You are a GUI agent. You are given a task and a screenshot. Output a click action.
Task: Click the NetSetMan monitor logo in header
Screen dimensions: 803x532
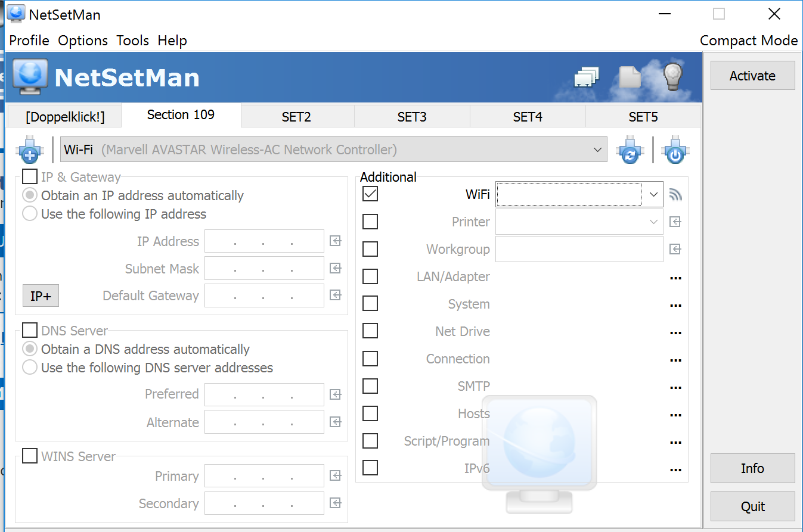(x=30, y=77)
